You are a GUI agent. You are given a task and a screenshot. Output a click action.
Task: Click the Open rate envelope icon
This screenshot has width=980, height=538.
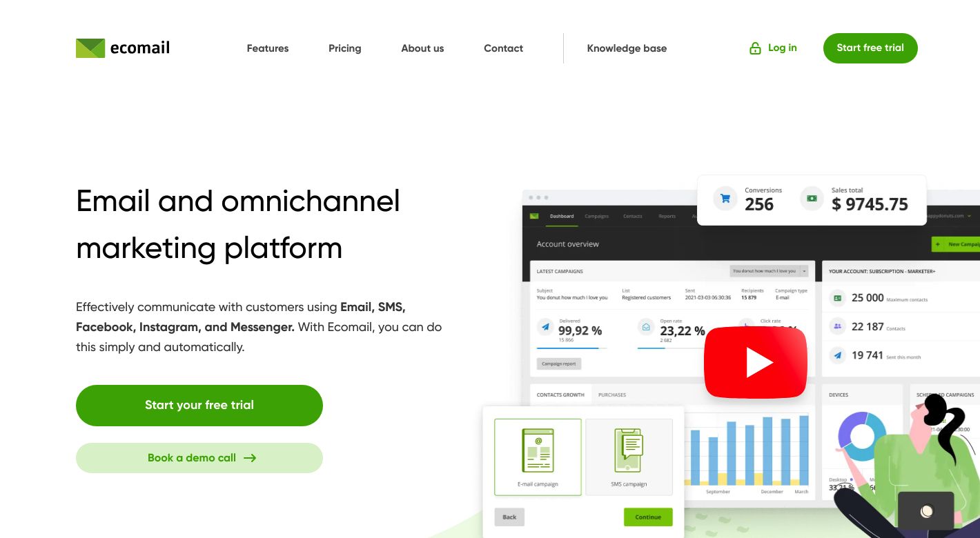click(x=647, y=327)
